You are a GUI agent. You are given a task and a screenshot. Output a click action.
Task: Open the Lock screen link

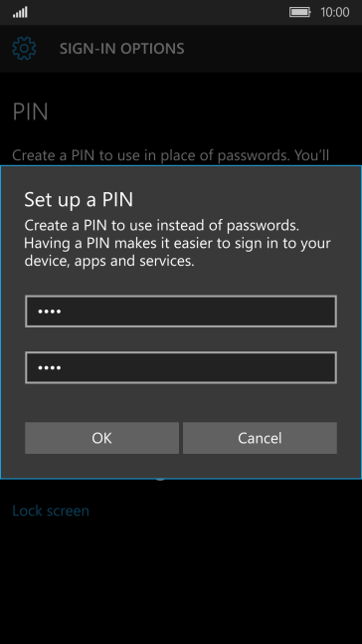point(51,511)
